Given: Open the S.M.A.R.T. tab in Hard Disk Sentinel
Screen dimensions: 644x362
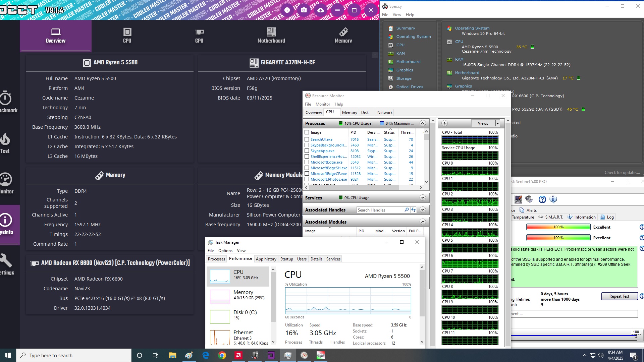Looking at the screenshot, I should (x=550, y=217).
